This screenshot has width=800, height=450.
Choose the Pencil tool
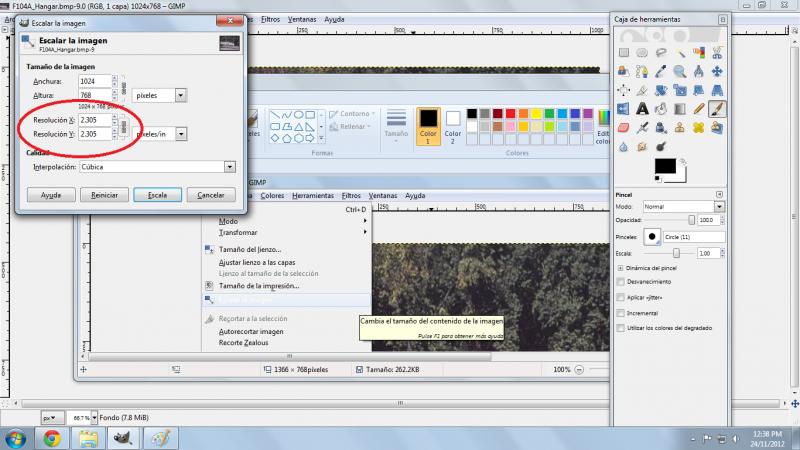click(x=698, y=109)
